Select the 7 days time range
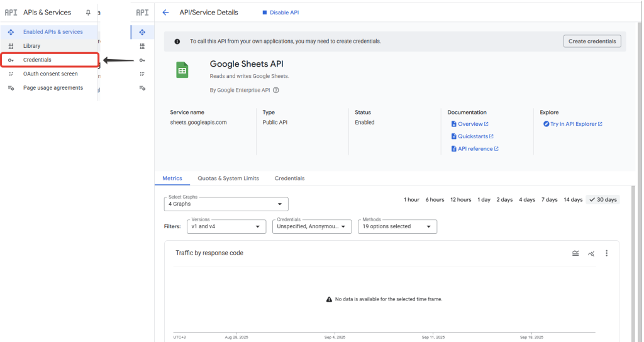Screen dimensions: 644x342 click(x=549, y=200)
